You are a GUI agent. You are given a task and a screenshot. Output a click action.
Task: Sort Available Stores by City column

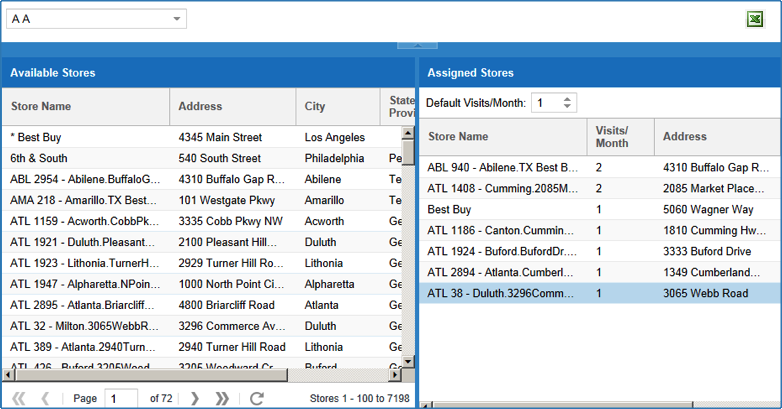(x=337, y=106)
